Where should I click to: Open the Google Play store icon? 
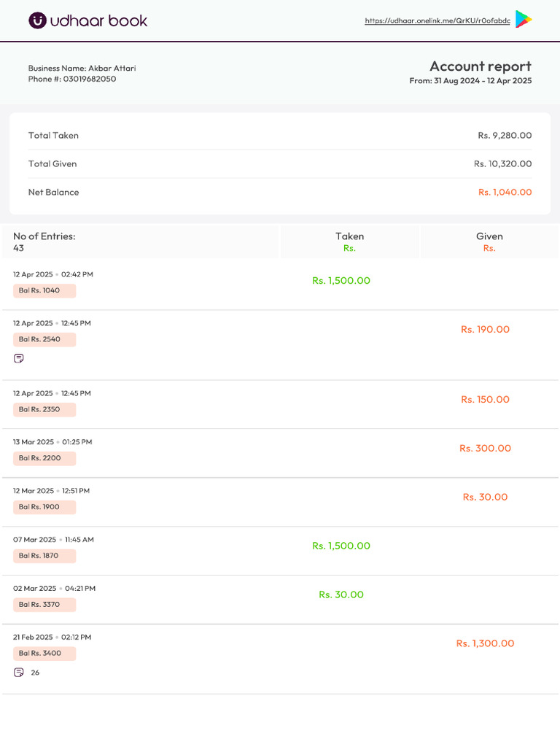tap(523, 20)
